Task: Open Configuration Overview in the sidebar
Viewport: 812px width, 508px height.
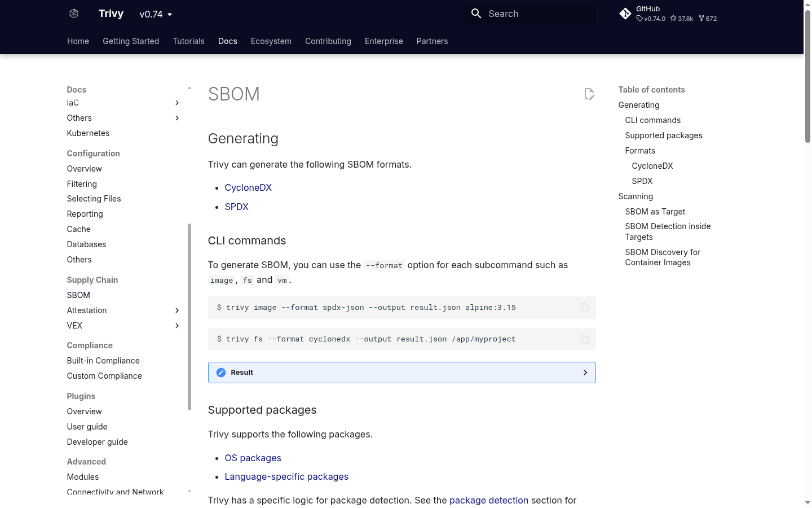Action: (x=85, y=169)
